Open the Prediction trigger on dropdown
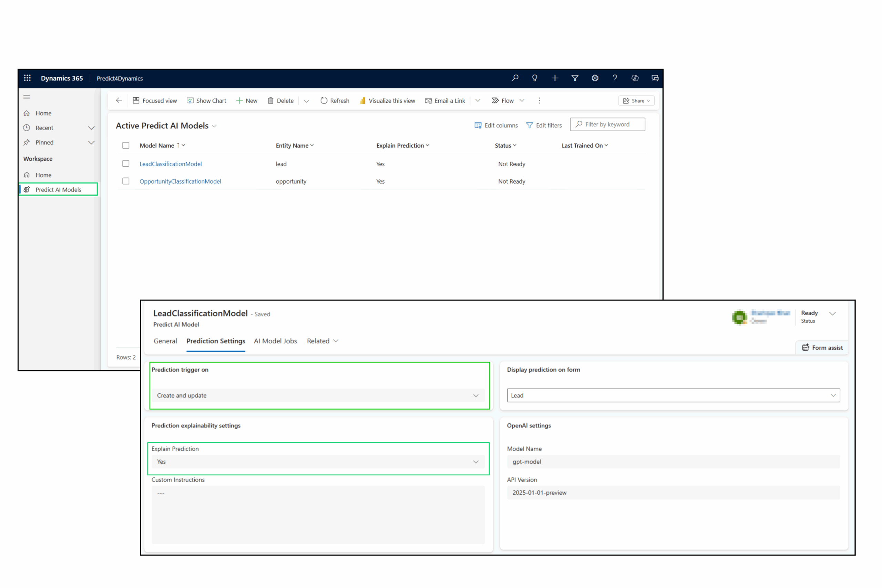Viewport: 882px width, 588px height. coord(318,395)
